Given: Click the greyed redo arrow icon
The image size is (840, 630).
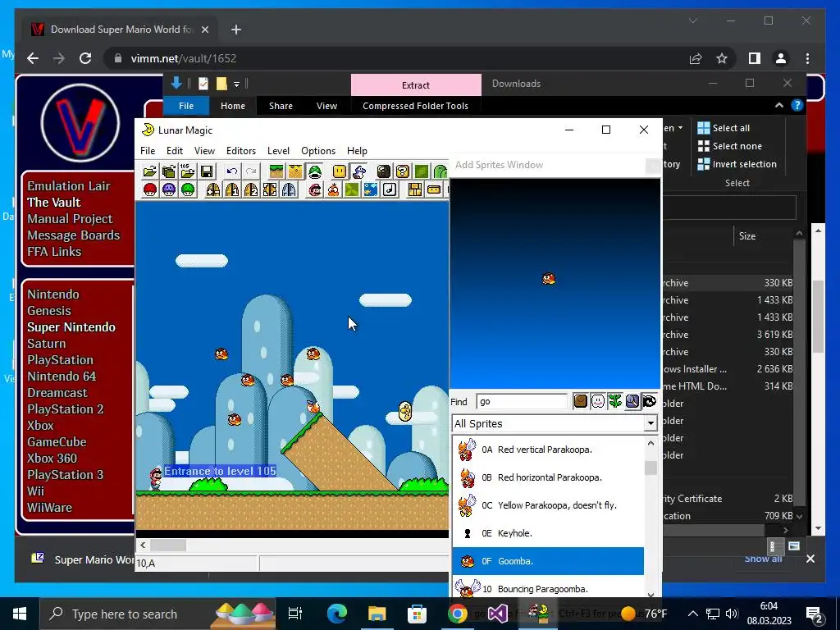Looking at the screenshot, I should pos(251,171).
